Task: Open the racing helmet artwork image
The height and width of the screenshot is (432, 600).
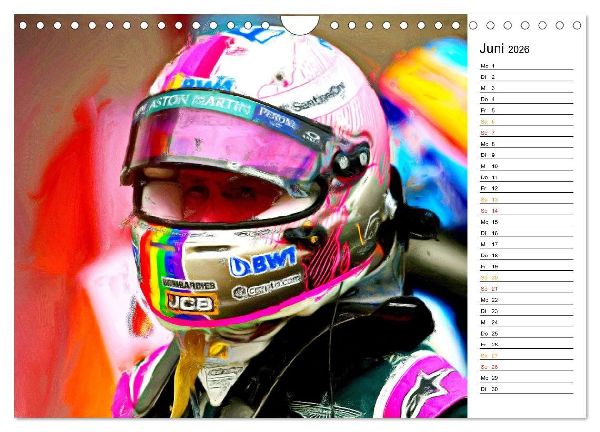Action: 241,216
